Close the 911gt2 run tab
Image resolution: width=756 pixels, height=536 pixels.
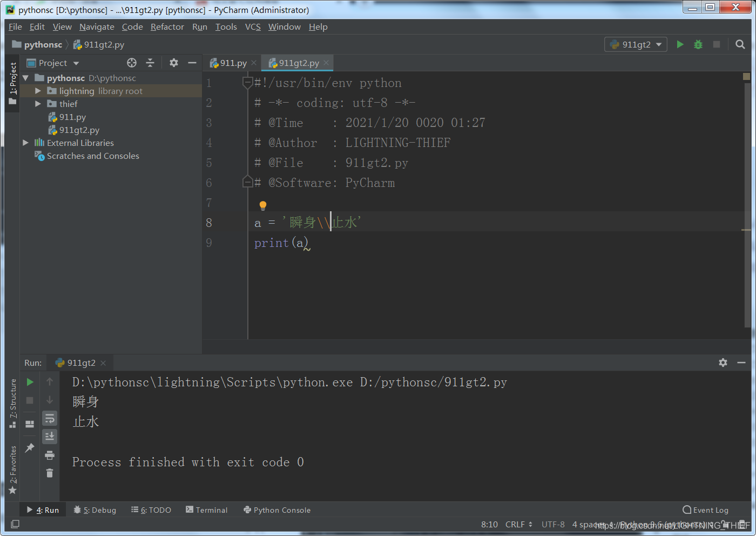click(x=103, y=363)
